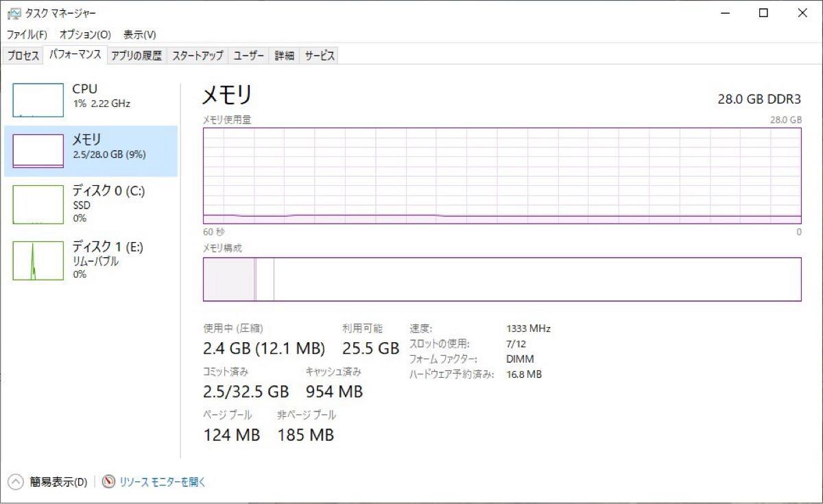Image resolution: width=823 pixels, height=504 pixels.
Task: Click the ディスク 0 mini graph thumbnail
Action: (x=38, y=204)
